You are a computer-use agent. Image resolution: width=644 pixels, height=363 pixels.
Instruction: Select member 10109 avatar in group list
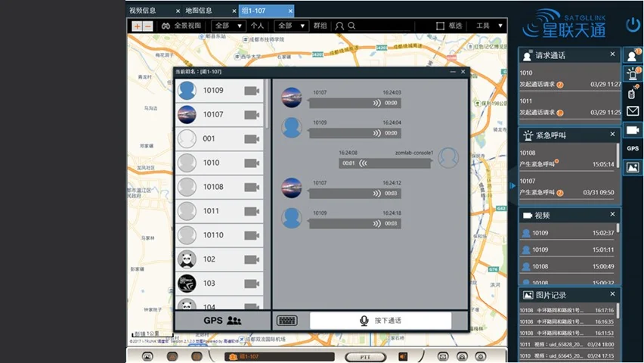point(187,91)
